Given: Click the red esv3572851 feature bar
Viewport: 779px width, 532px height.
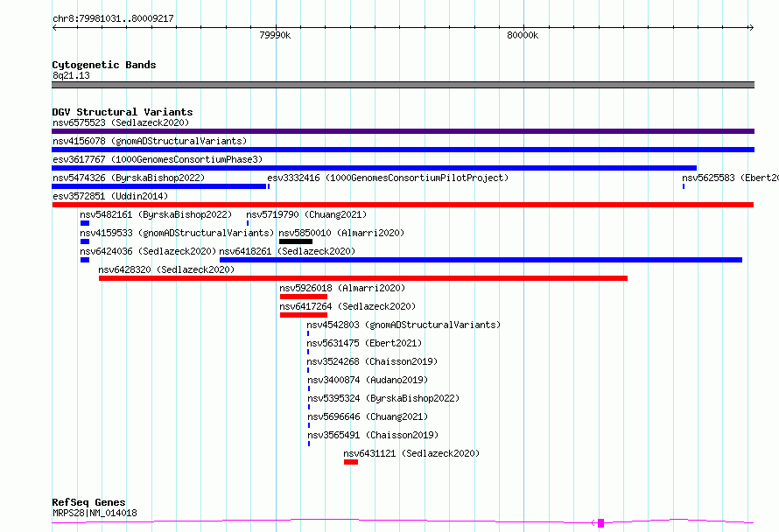Looking at the screenshot, I should point(403,205).
